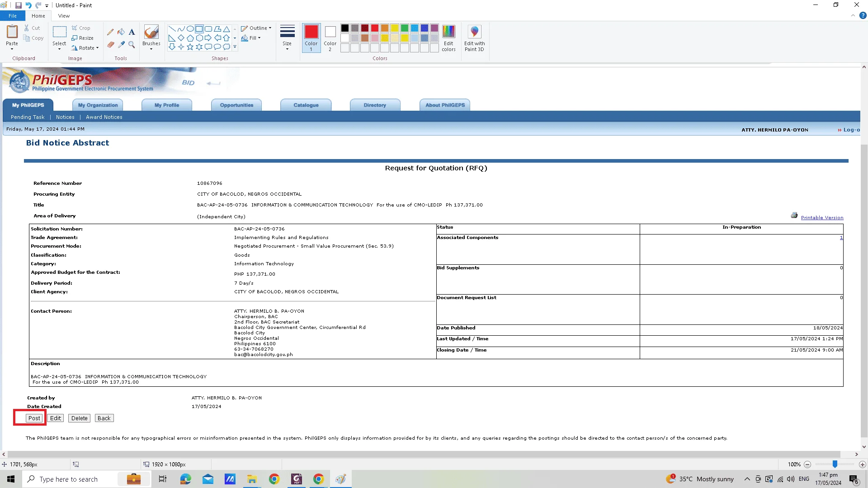Activate Color 2 selector
Screen dimensions: 868x488
pyautogui.click(x=330, y=38)
